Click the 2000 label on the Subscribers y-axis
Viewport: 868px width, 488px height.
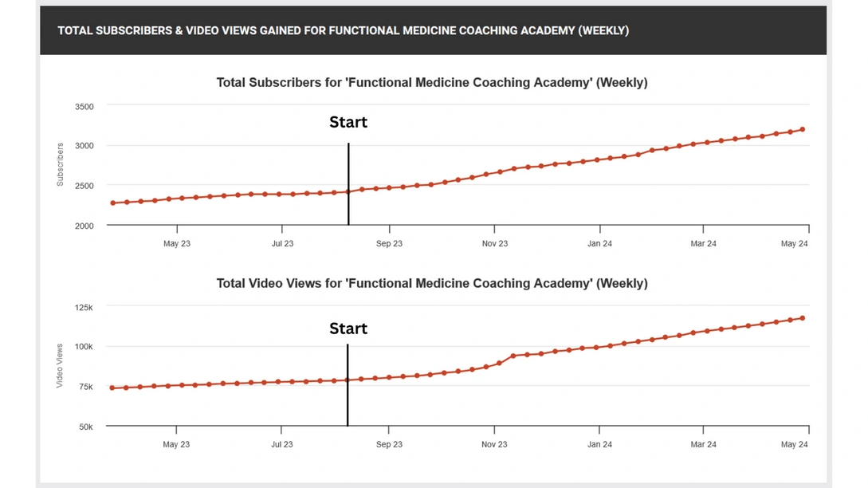click(x=84, y=226)
